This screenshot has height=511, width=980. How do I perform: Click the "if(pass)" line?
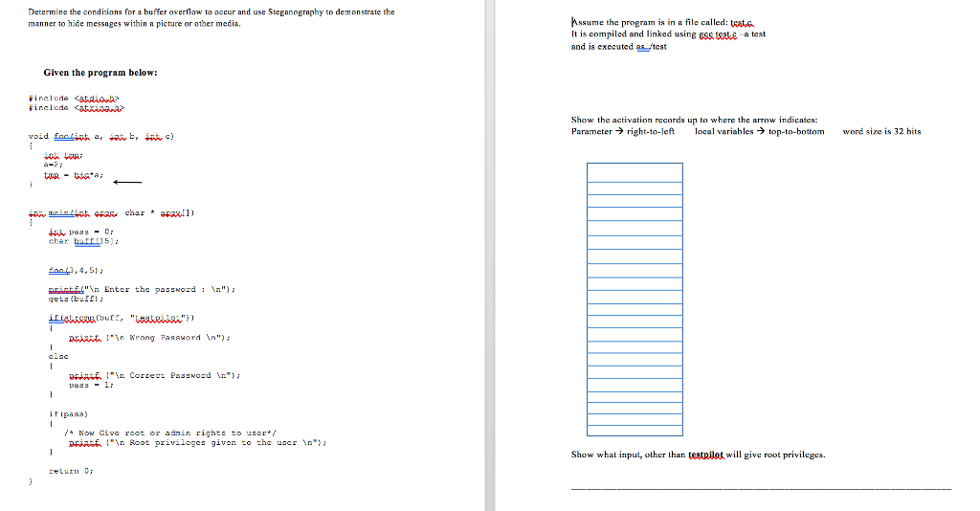tap(68, 414)
